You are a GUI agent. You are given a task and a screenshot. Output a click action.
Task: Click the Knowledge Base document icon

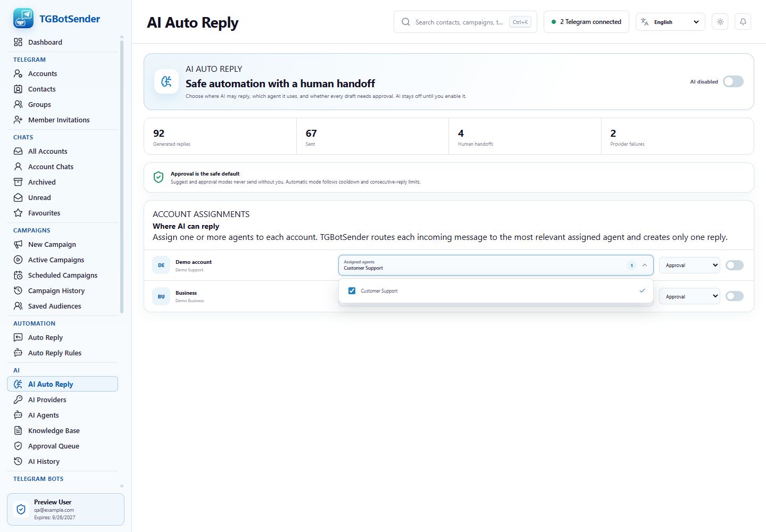point(18,430)
